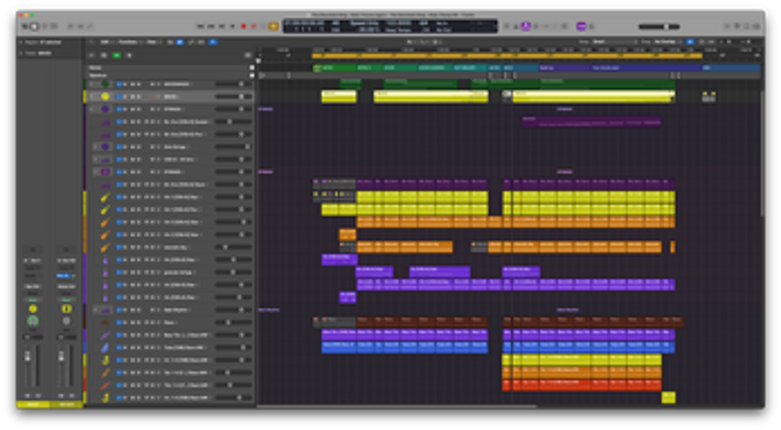781x430 pixels.
Task: Click the yellow cycle range strip in the ruler
Action: point(507,56)
